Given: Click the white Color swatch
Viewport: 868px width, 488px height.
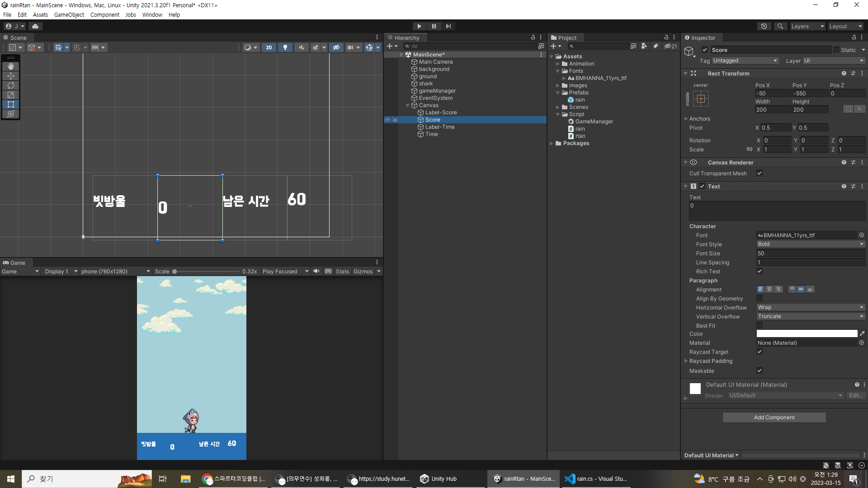Looking at the screenshot, I should [807, 334].
